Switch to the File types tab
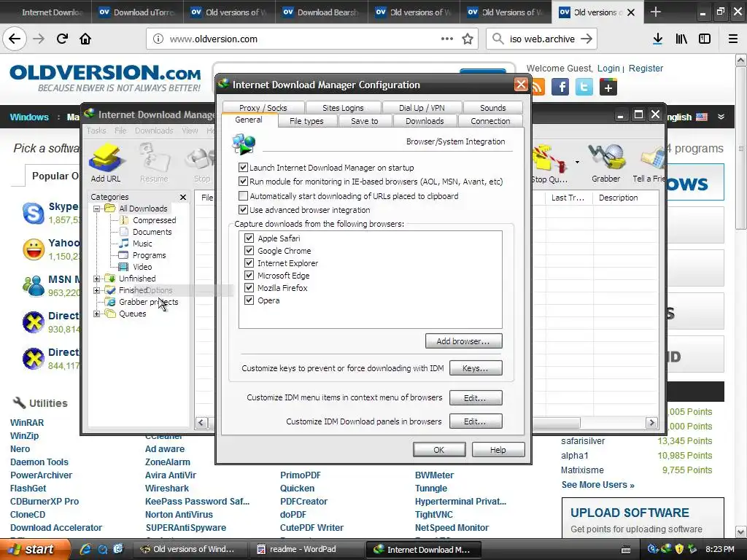This screenshot has height=560, width=747. pyautogui.click(x=306, y=121)
